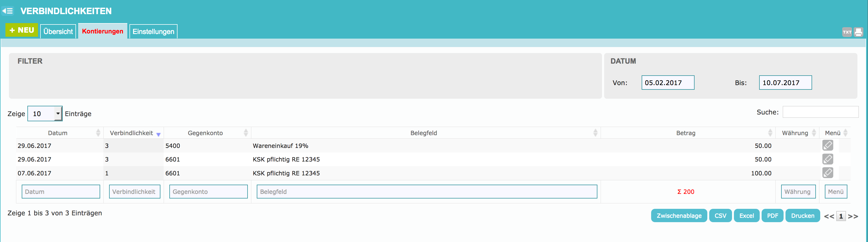Switch to the Übersicht tab
868x242 pixels.
point(58,31)
